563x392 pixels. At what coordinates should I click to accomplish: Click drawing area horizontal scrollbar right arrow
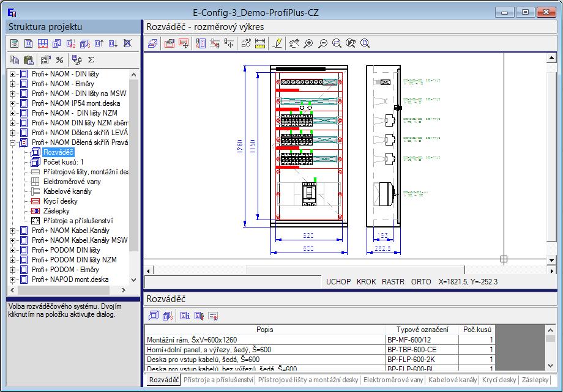click(551, 271)
